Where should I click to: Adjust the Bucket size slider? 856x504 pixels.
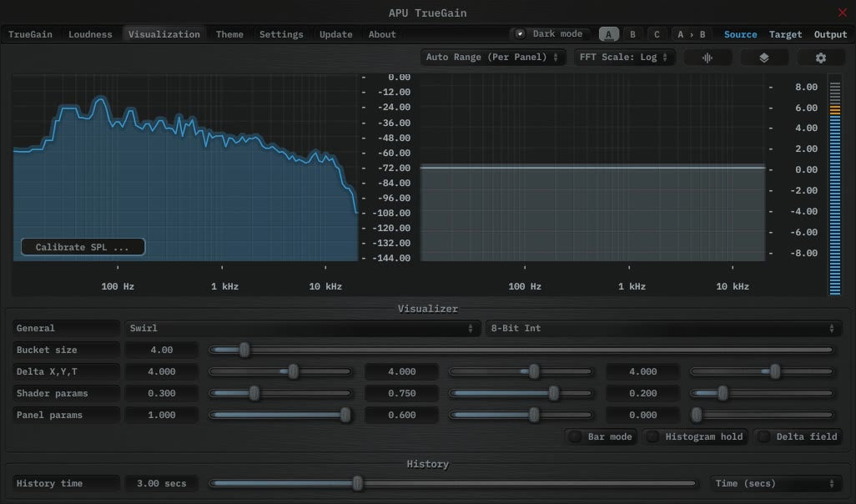[521, 350]
